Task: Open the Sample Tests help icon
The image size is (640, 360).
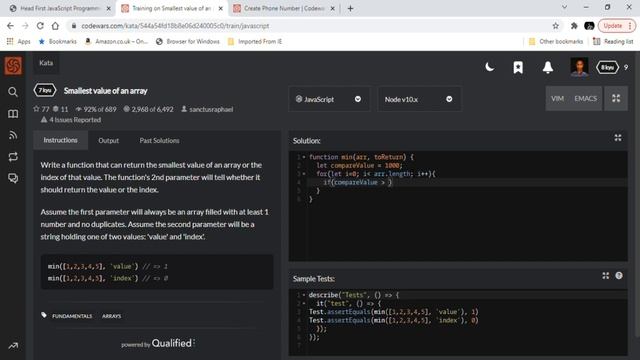Action: click(619, 276)
